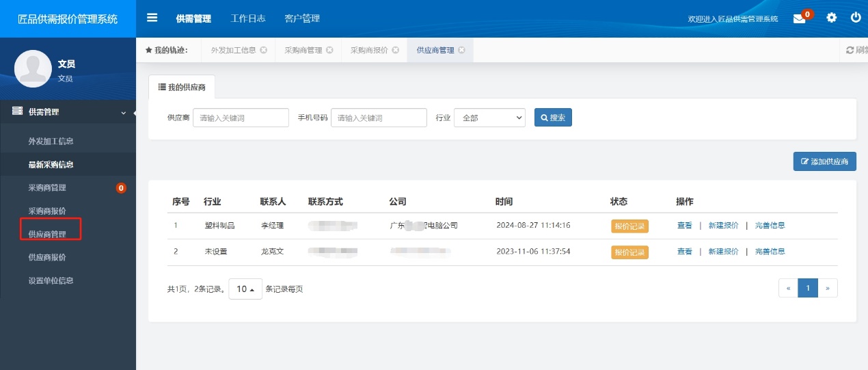Open 最新采购信息 in the sidebar
This screenshot has height=370, width=868.
51,165
